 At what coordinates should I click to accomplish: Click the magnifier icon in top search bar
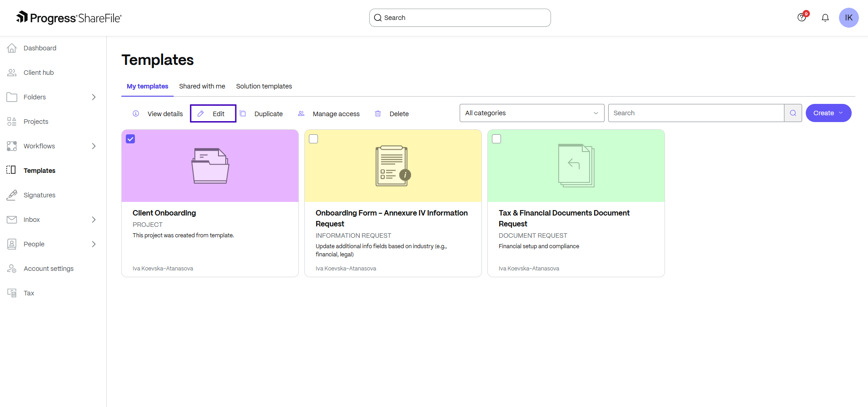click(x=378, y=18)
